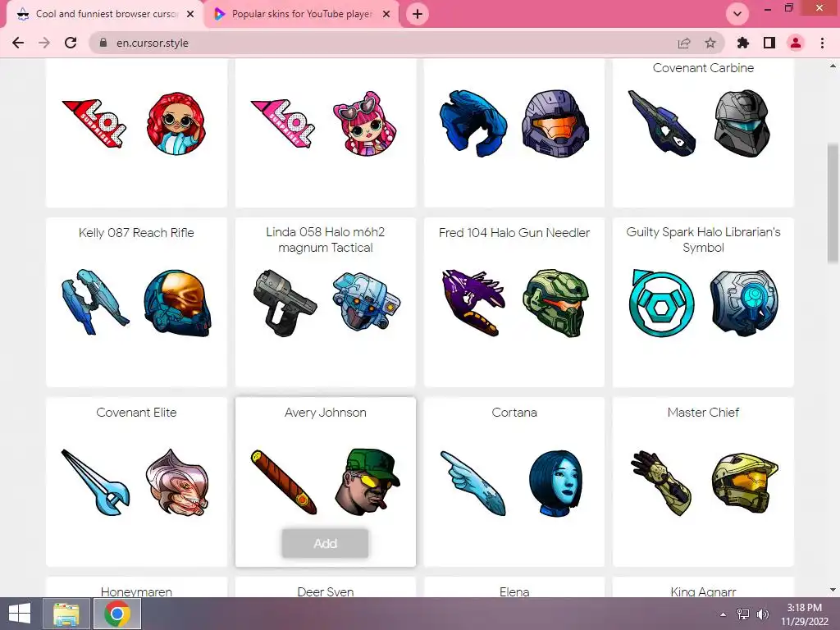
Task: Click the browser back arrow
Action: tap(18, 43)
